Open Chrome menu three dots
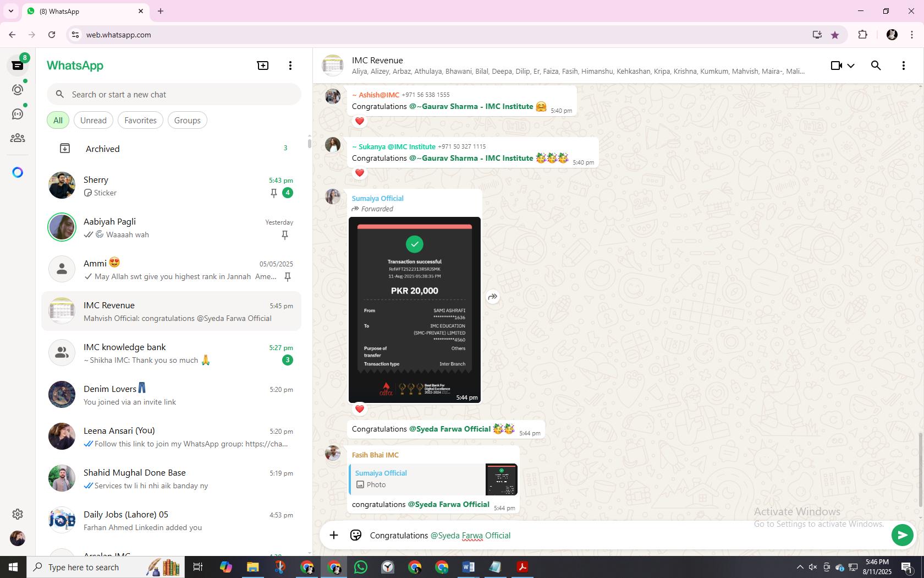Viewport: 924px width, 578px height. (911, 35)
